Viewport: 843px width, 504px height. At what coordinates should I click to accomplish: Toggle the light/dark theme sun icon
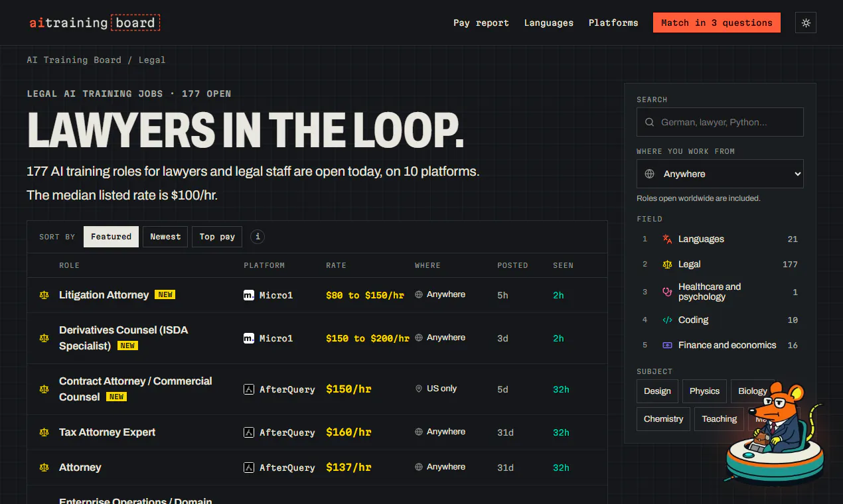(x=806, y=23)
